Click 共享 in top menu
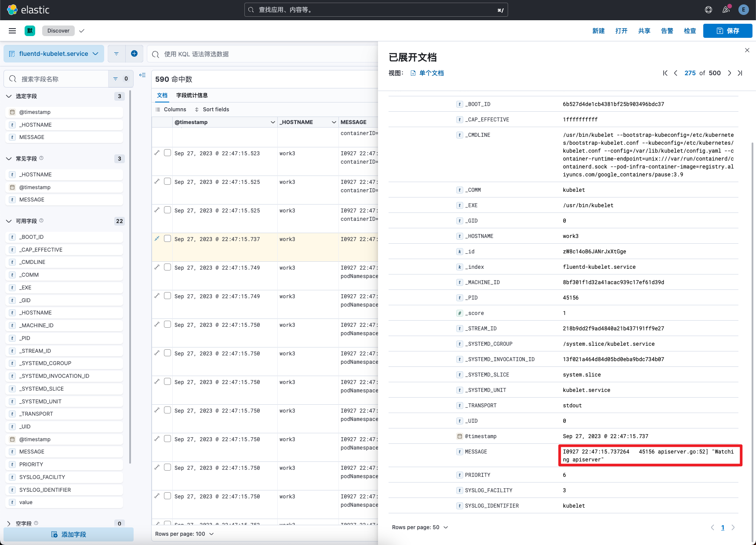This screenshot has width=756, height=545. click(644, 31)
